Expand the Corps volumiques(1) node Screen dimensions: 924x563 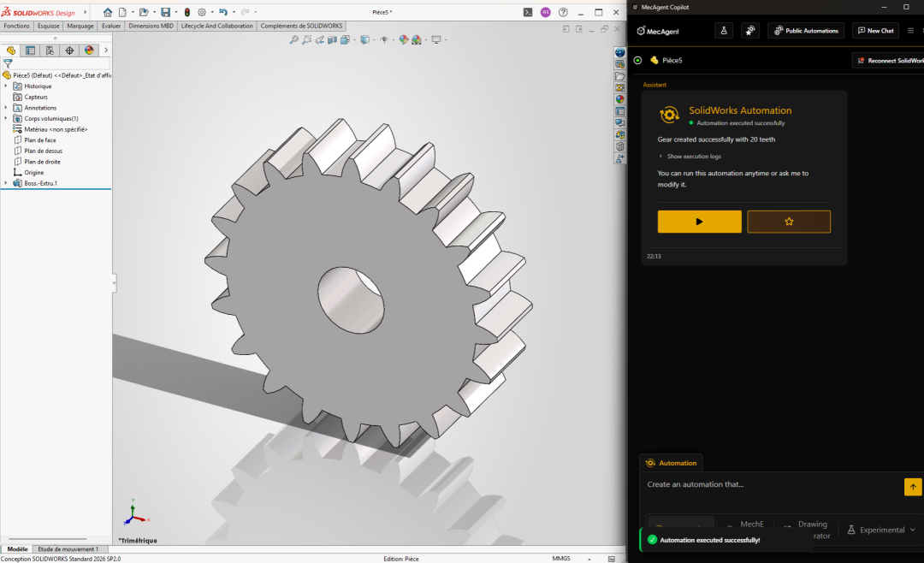(6, 118)
